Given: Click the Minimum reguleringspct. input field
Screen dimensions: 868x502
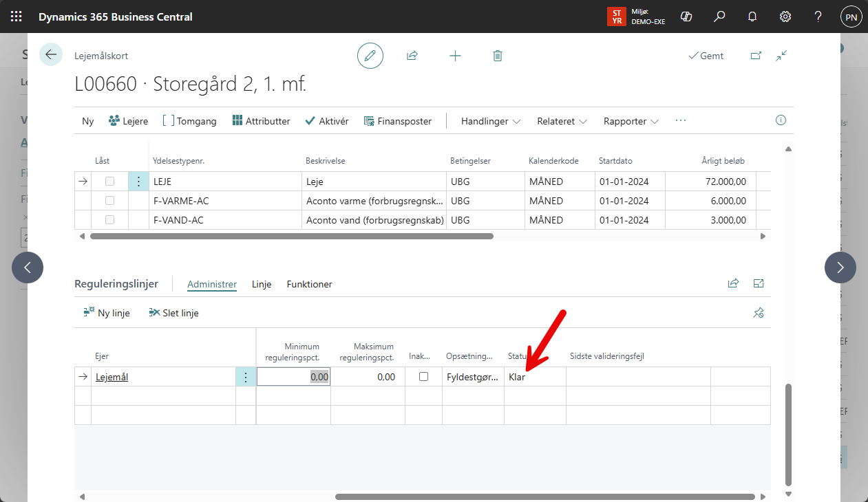Looking at the screenshot, I should (294, 377).
